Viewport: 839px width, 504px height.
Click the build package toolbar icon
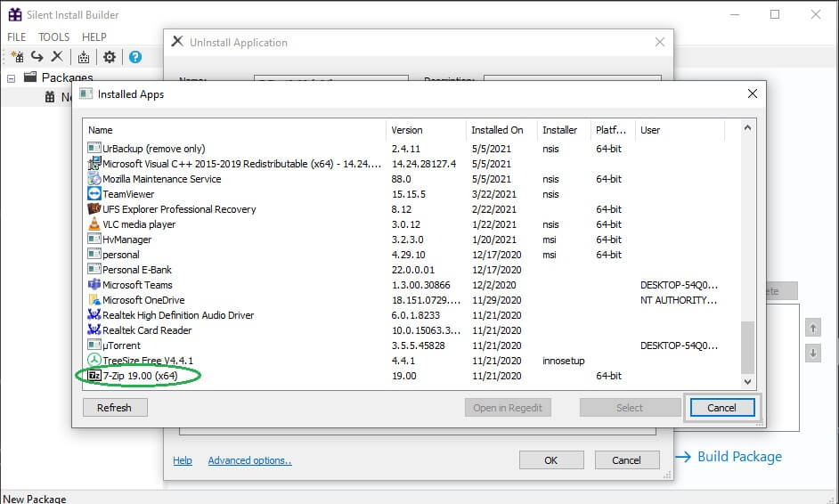84,57
